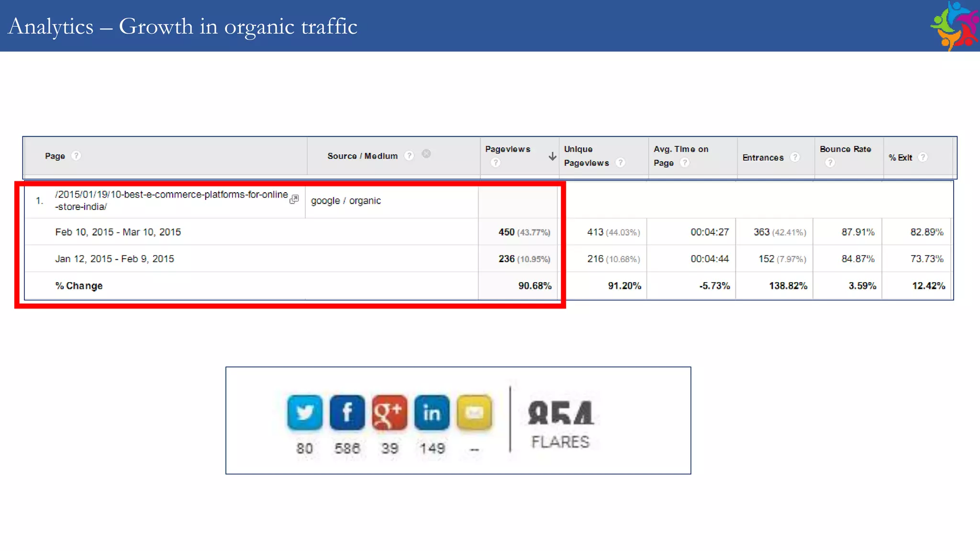Image resolution: width=980 pixels, height=551 pixels.
Task: Click the help icon beside Unique Pageviews
Action: 621,163
